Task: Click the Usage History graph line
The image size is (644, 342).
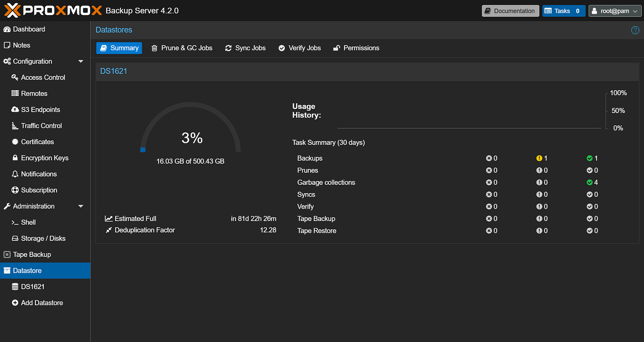Action: [469, 128]
